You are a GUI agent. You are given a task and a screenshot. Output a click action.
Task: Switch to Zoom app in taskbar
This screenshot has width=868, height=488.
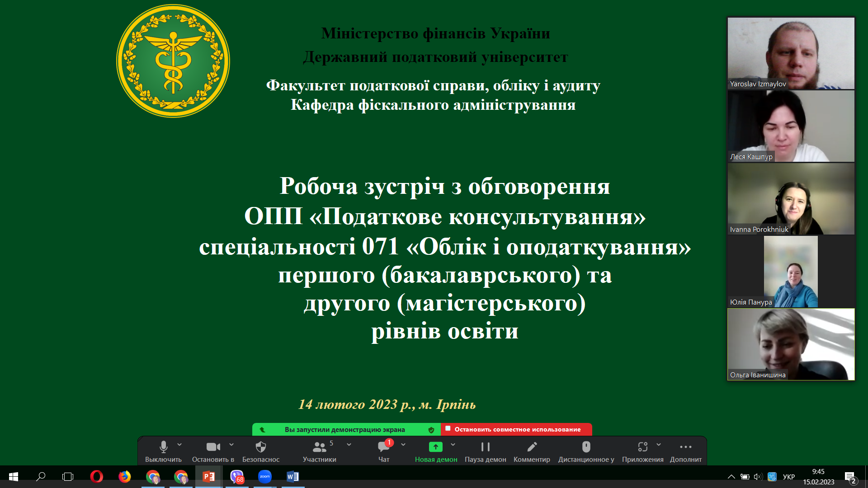pyautogui.click(x=265, y=477)
